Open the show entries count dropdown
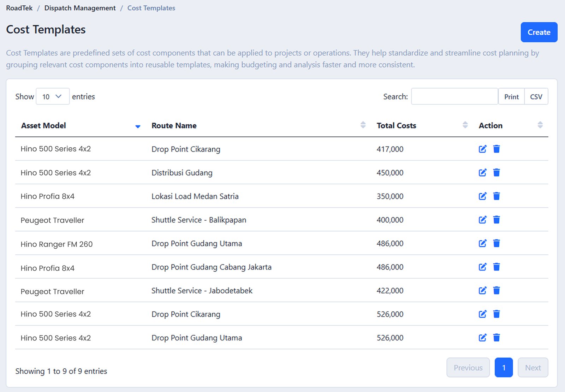Image resolution: width=565 pixels, height=392 pixels. tap(52, 97)
